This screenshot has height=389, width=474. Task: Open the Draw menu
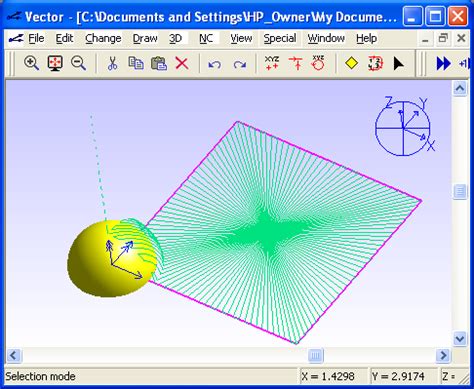coord(145,39)
